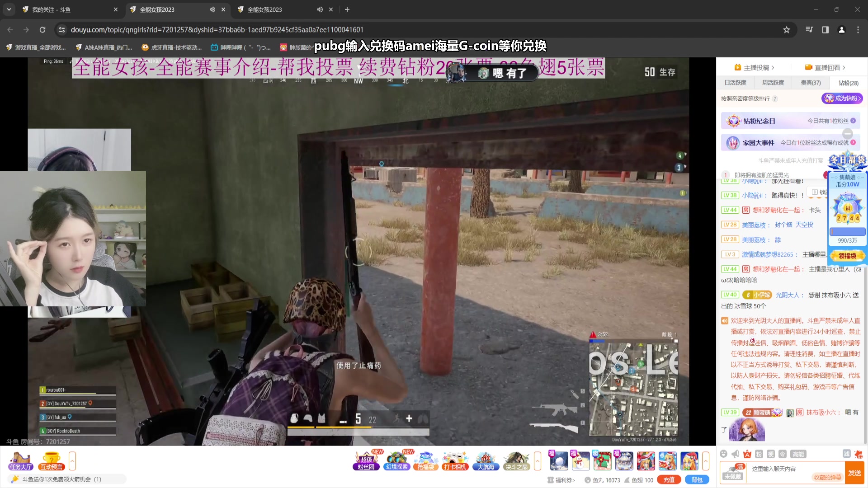The height and width of the screenshot is (488, 868).
Task: Select the snowball gift in gift bar
Action: coord(559,461)
